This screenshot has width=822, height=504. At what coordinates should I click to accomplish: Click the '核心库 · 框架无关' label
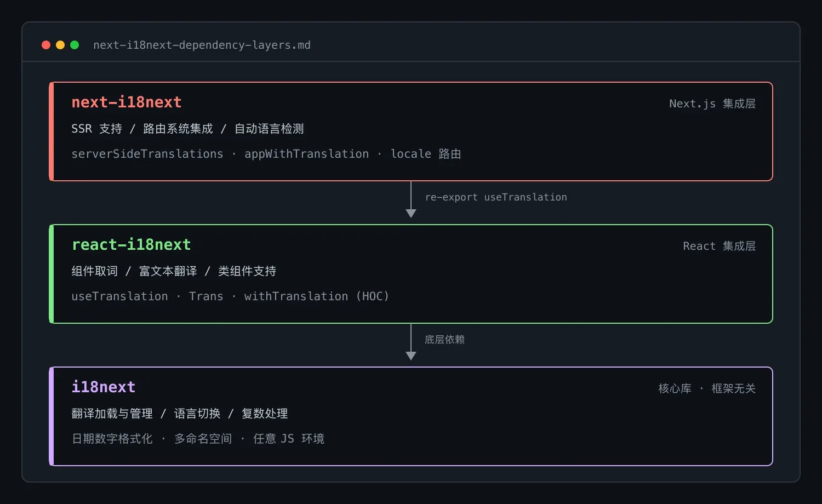click(707, 388)
